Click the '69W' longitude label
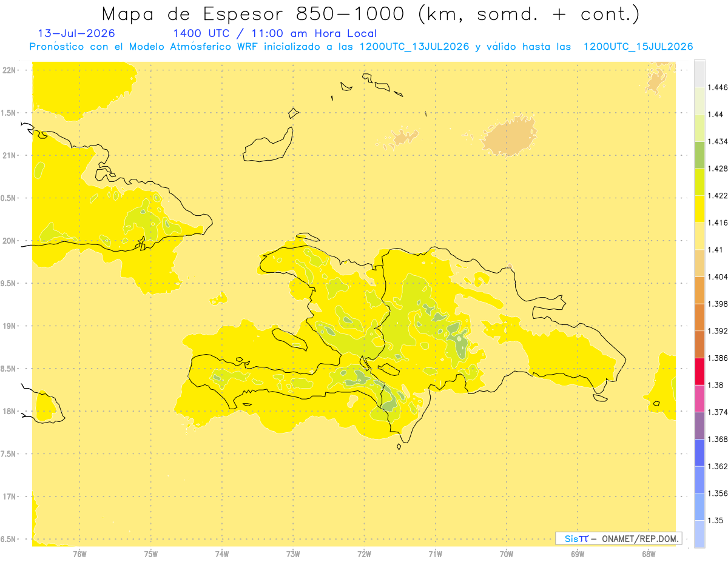 click(578, 554)
